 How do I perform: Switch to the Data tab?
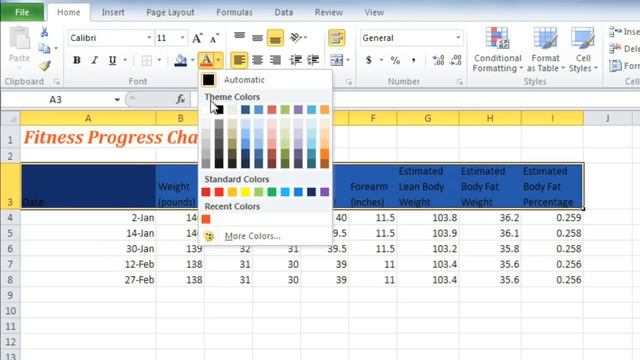coord(283,12)
